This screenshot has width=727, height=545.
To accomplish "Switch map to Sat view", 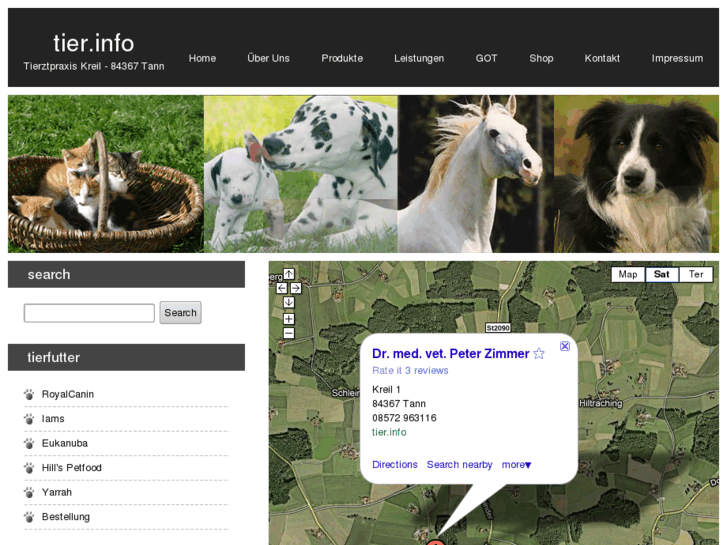I will (x=662, y=274).
